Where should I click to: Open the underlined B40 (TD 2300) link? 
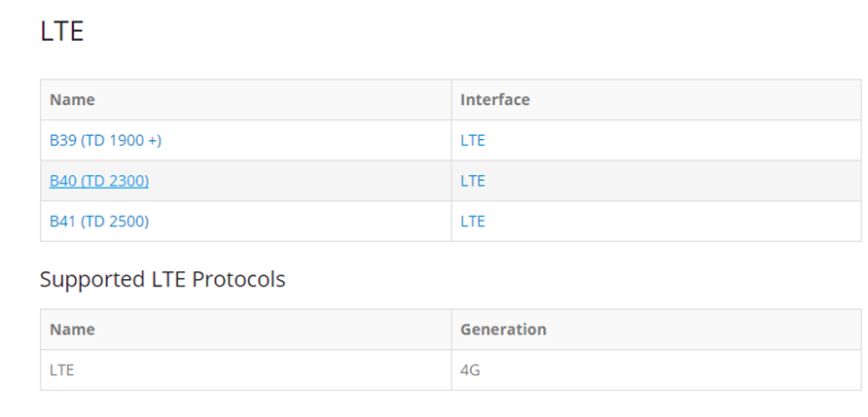[x=99, y=181]
